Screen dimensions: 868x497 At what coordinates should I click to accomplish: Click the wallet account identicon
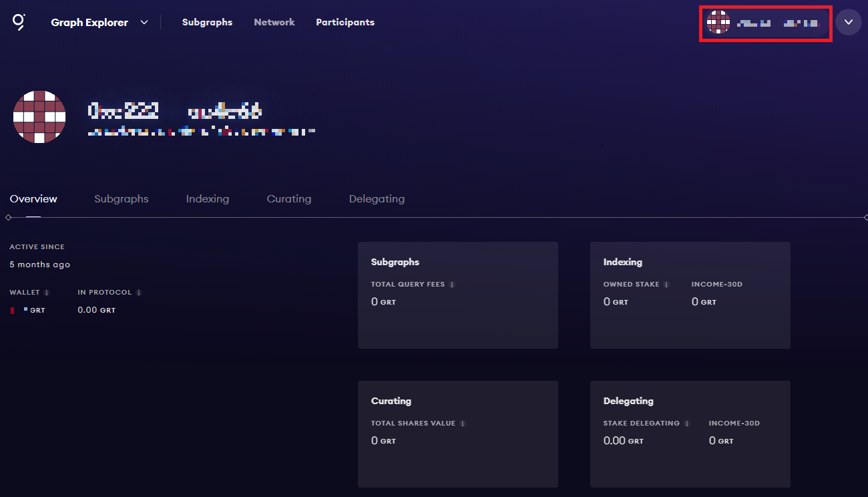(x=719, y=22)
